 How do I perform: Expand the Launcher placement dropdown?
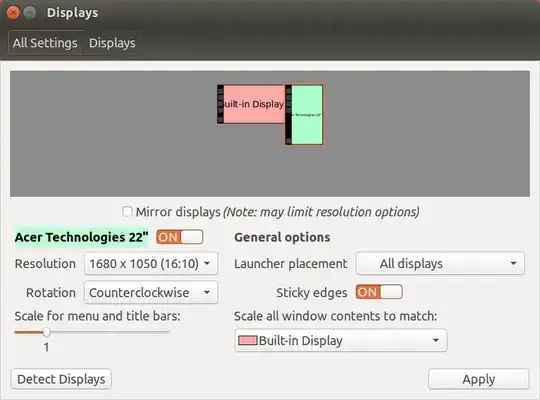[x=440, y=264]
